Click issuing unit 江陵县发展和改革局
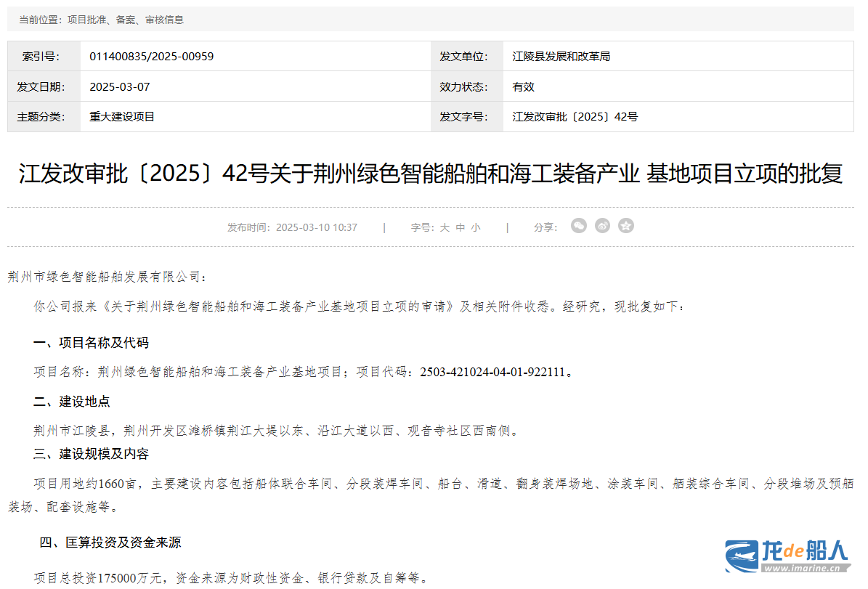 (561, 57)
